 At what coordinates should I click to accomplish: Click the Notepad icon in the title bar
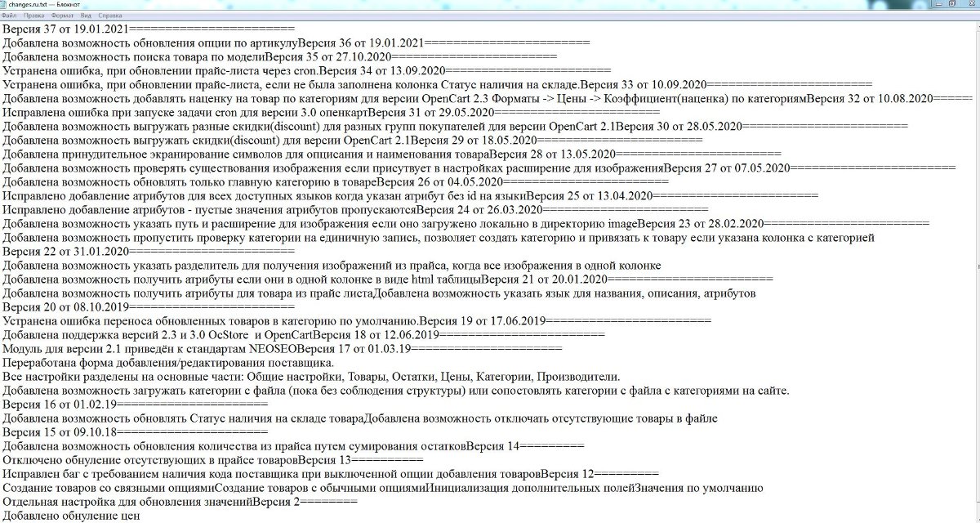(x=5, y=4)
